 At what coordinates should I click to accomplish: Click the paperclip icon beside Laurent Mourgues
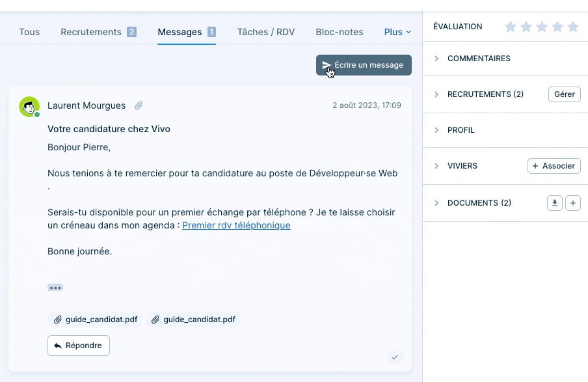[x=139, y=105]
